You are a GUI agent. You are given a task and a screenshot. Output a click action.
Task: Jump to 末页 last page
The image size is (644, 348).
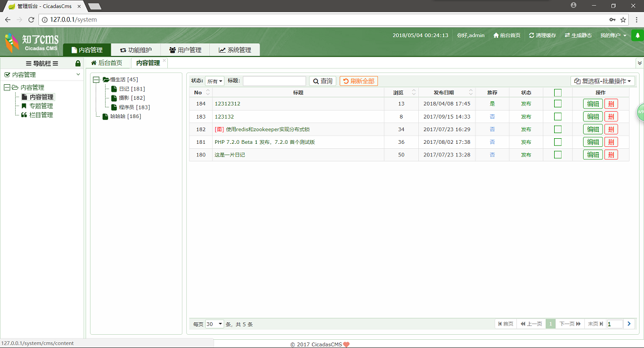(x=595, y=324)
